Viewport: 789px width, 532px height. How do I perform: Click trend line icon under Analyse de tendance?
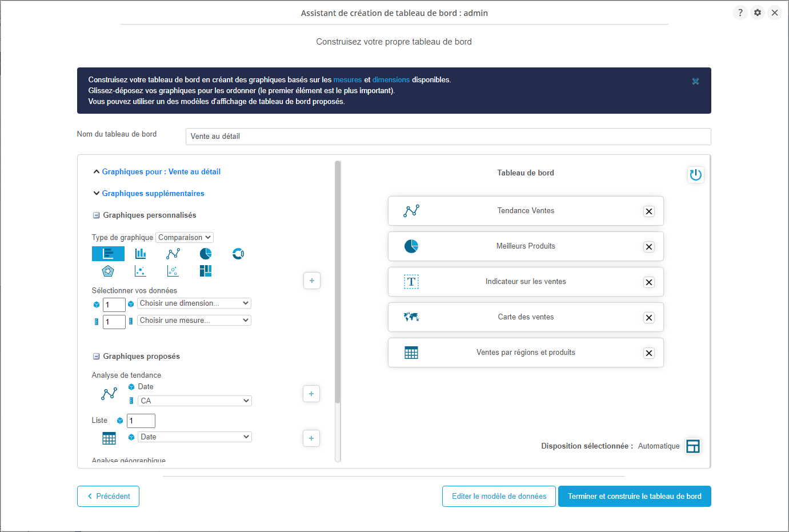pyautogui.click(x=109, y=394)
